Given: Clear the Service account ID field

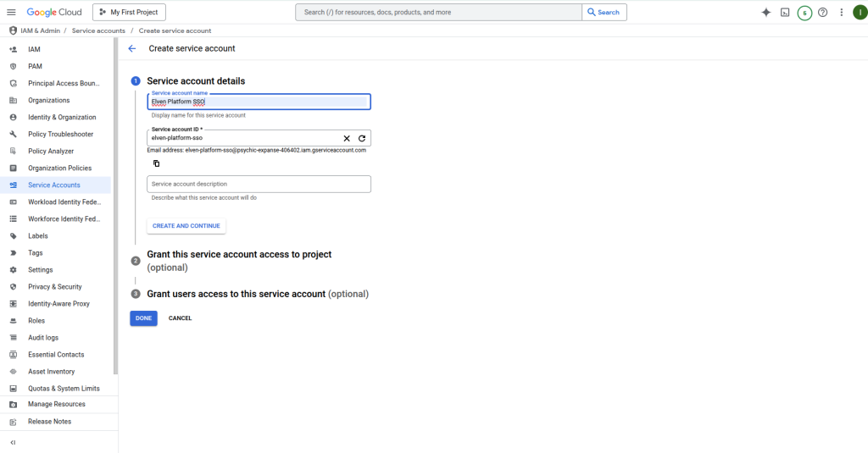Looking at the screenshot, I should click(x=346, y=138).
